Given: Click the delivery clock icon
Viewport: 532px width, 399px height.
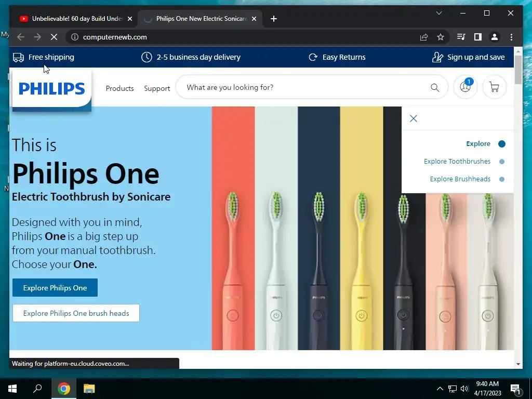Looking at the screenshot, I should pos(147,57).
